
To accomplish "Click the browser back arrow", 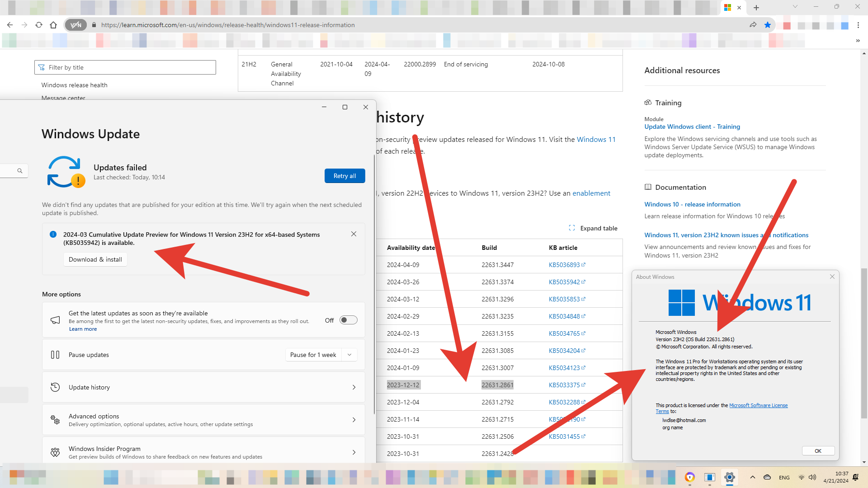I will tap(10, 25).
